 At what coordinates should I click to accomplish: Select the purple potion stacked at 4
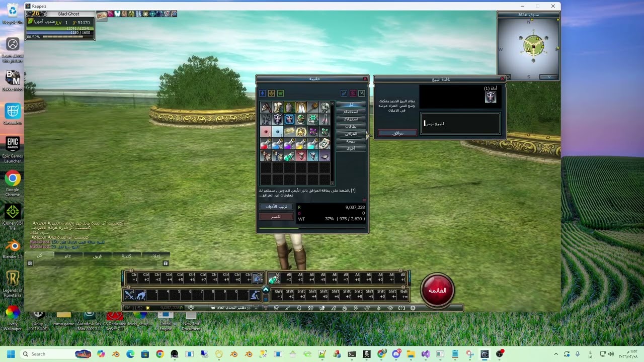pos(289,144)
